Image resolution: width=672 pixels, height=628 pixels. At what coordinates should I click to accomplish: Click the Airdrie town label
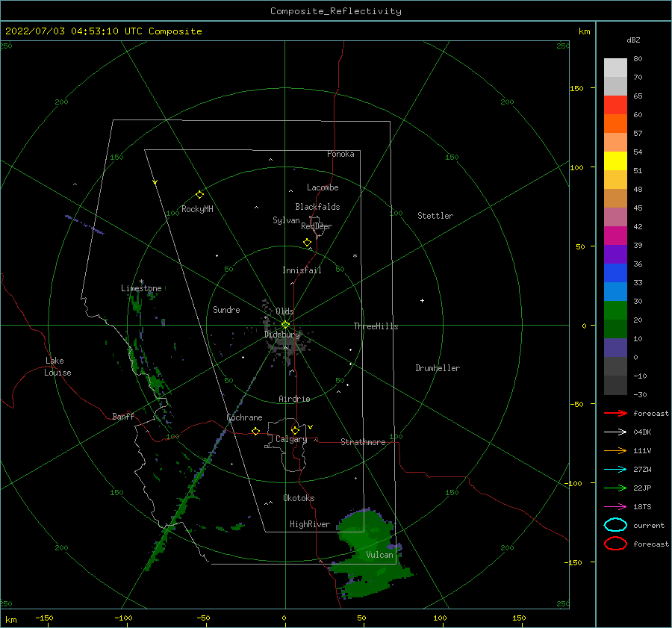point(294,399)
